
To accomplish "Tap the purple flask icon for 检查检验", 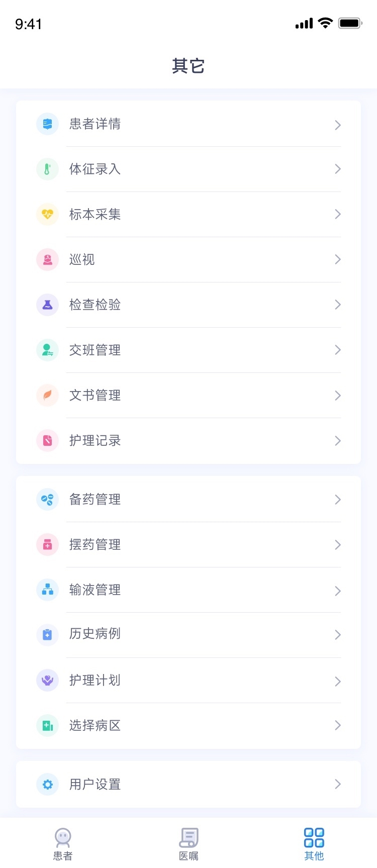I will [x=48, y=305].
